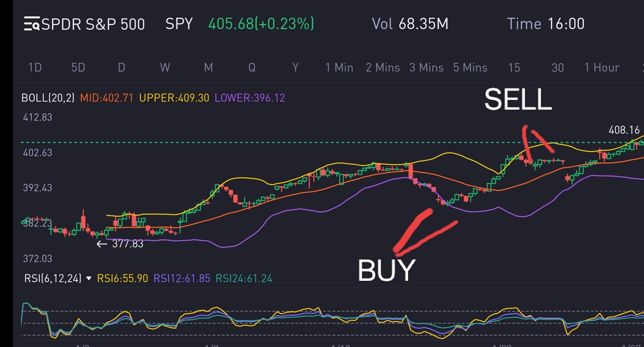The image size is (644, 347).
Task: Click the 402.63 price axis label
Action: pyautogui.click(x=38, y=153)
